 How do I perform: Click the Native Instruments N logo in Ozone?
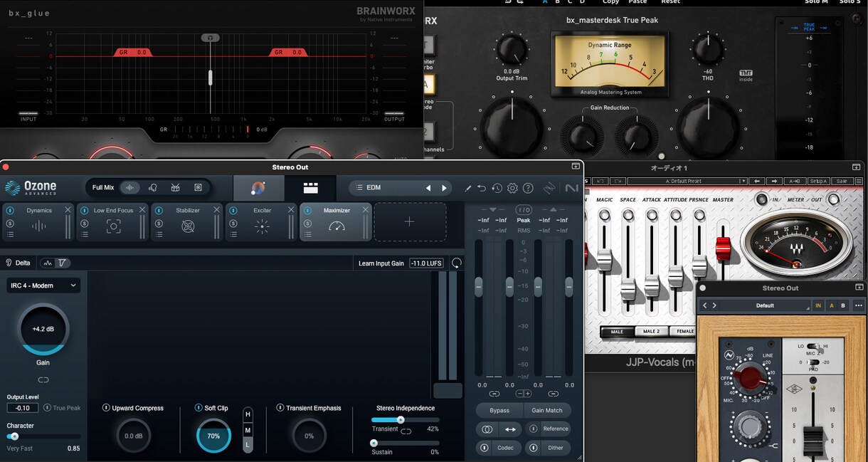point(571,188)
